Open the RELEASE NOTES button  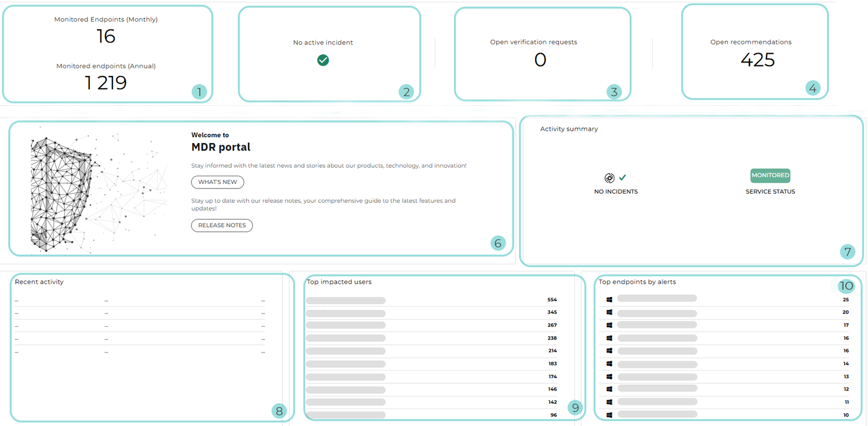click(222, 225)
